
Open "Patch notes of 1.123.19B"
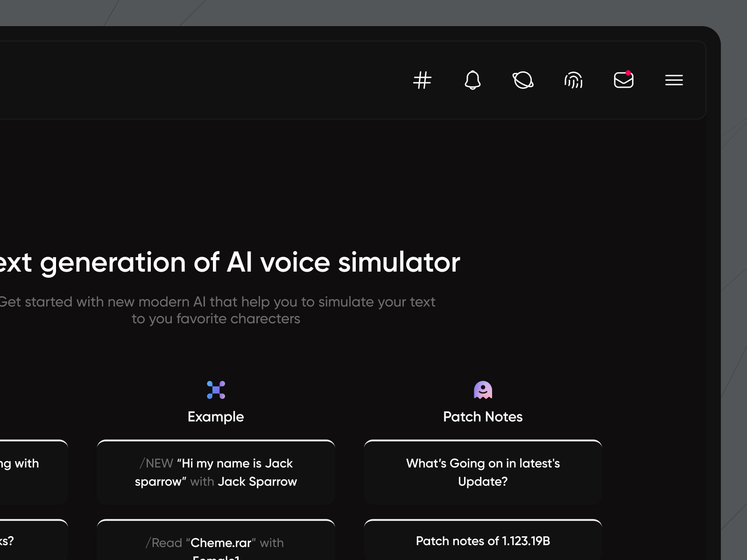click(483, 541)
